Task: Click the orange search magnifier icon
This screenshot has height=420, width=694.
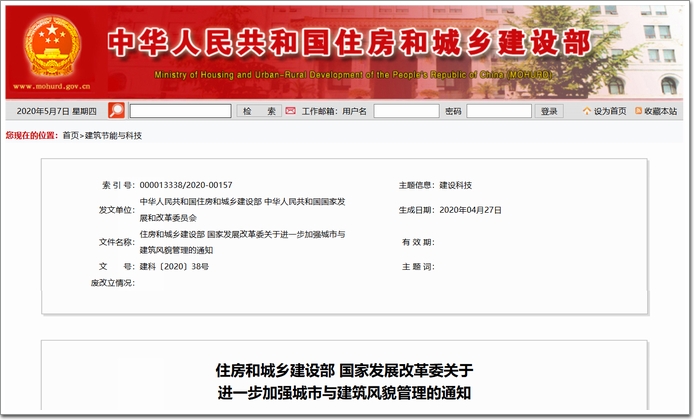Action: click(116, 111)
